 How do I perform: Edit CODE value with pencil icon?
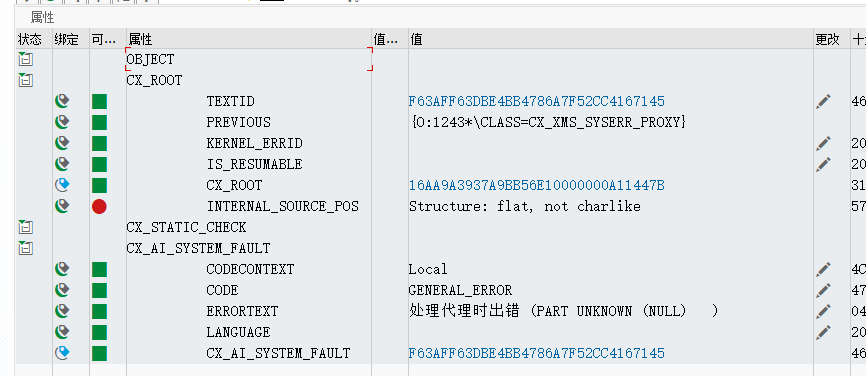coord(823,290)
